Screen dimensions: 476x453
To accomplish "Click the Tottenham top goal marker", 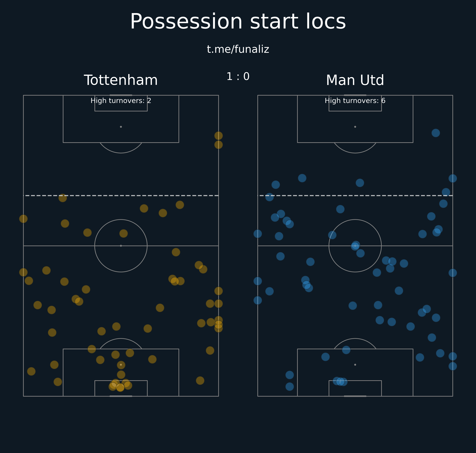I will [121, 95].
